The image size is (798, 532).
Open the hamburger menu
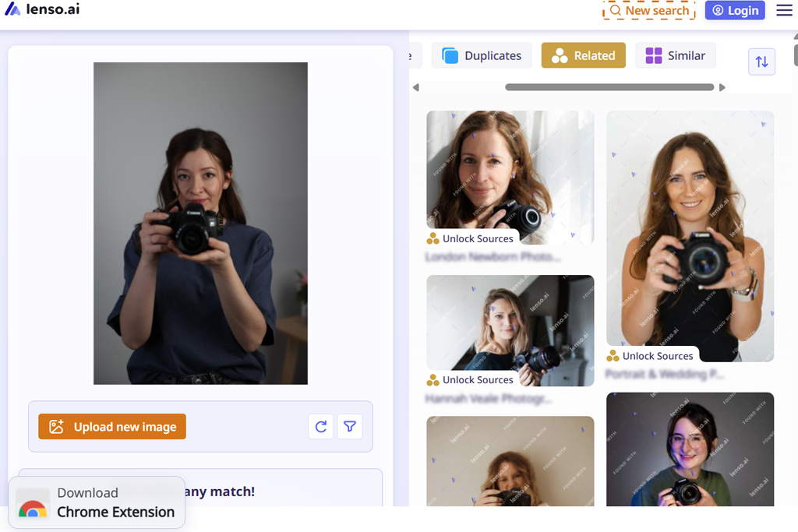pyautogui.click(x=784, y=10)
